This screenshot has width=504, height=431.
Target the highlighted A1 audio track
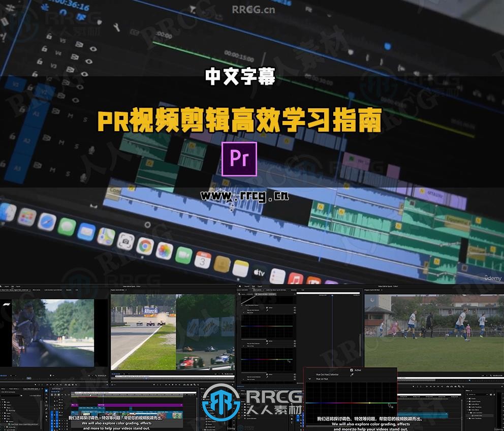pos(36,113)
